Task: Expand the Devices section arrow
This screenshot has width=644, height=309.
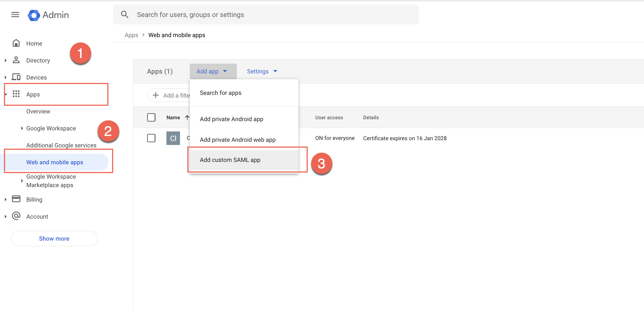Action: [6, 77]
